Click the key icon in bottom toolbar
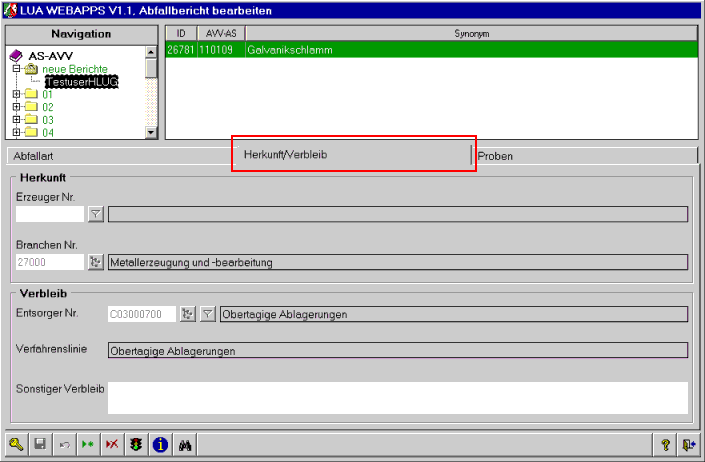This screenshot has height=462, width=705. (x=17, y=445)
